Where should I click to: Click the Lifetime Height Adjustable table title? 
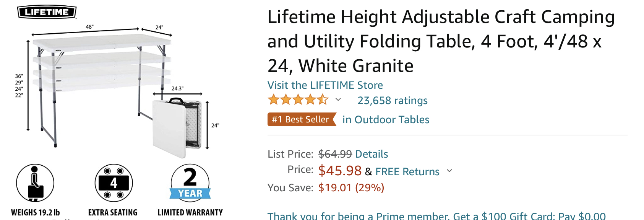(440, 41)
